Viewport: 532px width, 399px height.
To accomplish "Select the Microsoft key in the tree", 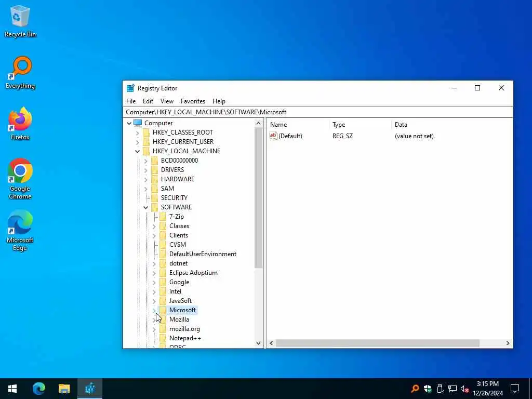I will pyautogui.click(x=182, y=310).
